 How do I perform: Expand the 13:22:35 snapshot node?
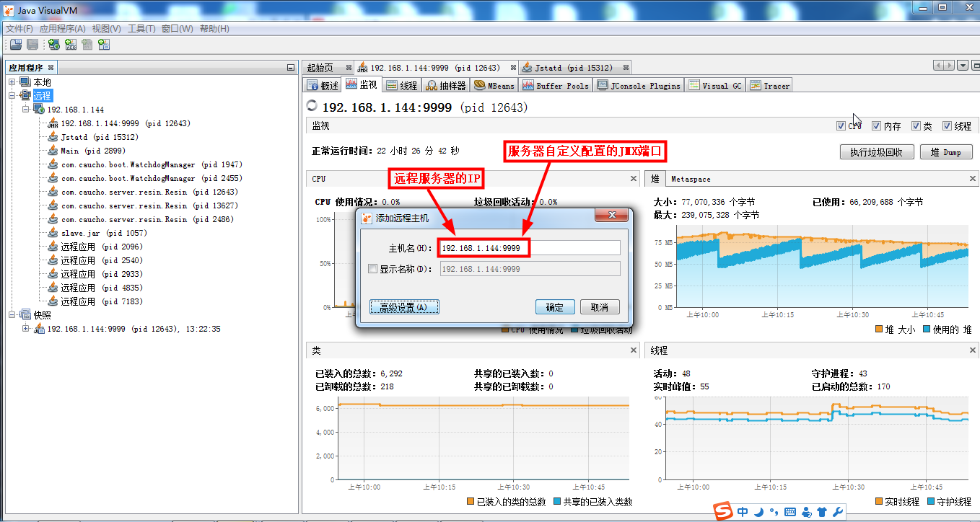[25, 329]
